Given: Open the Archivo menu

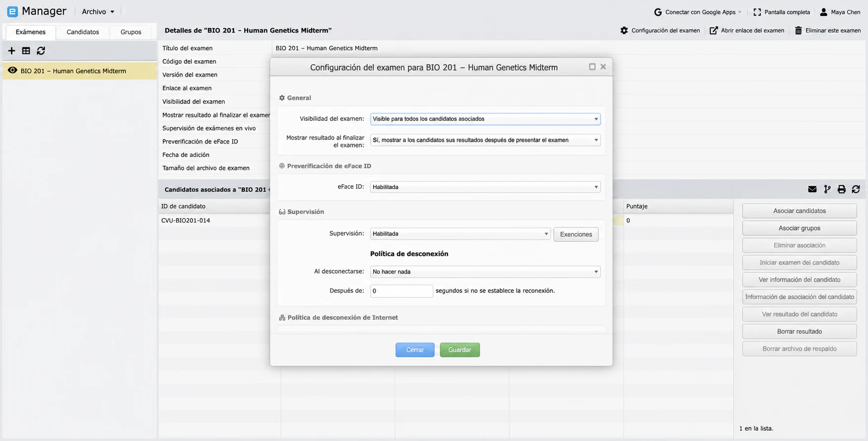Looking at the screenshot, I should [98, 12].
